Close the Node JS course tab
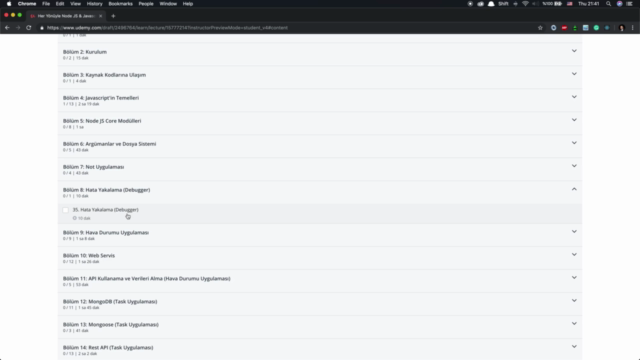640x360 pixels. pos(100,16)
